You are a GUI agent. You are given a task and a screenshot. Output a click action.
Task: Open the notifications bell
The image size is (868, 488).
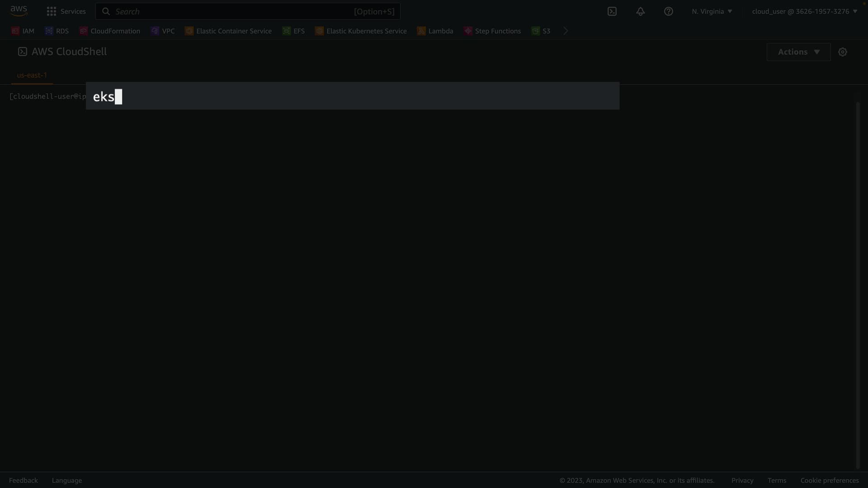click(x=640, y=11)
